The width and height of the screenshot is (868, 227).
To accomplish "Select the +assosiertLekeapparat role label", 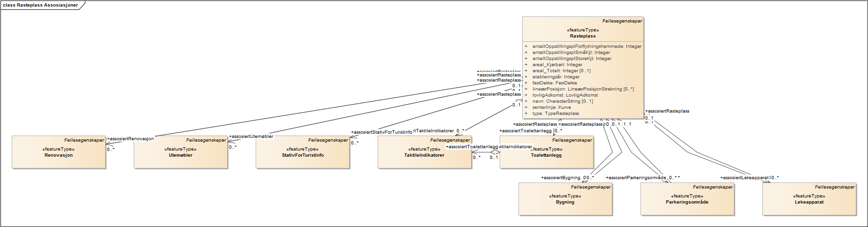I will coord(745,178).
